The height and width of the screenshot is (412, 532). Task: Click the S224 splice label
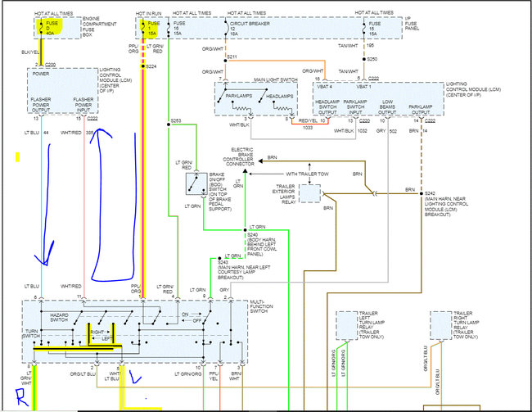(151, 66)
